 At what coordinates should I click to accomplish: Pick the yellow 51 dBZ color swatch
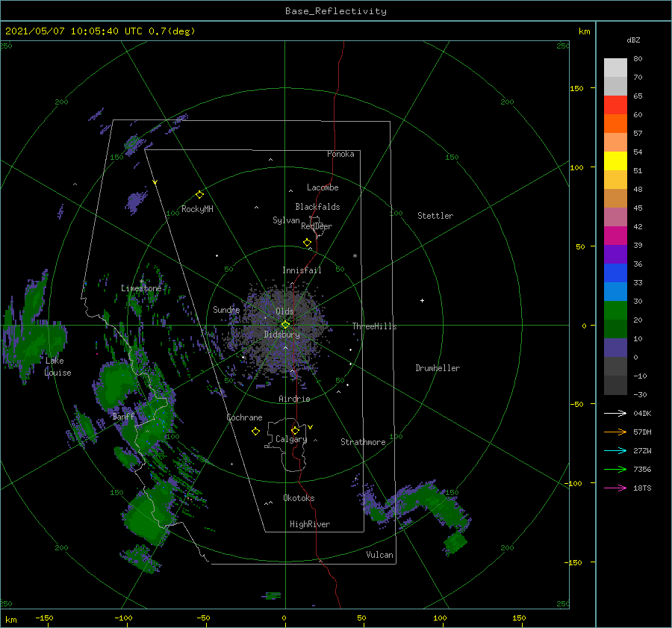[615, 161]
